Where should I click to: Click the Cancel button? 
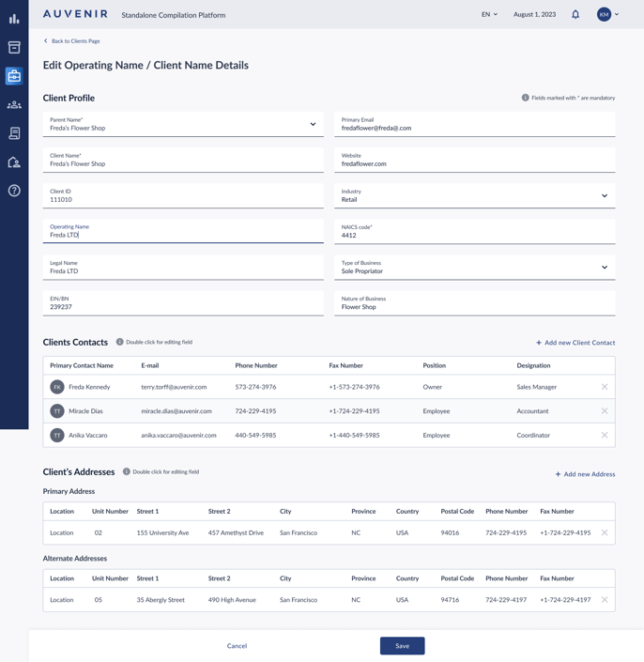tap(237, 646)
